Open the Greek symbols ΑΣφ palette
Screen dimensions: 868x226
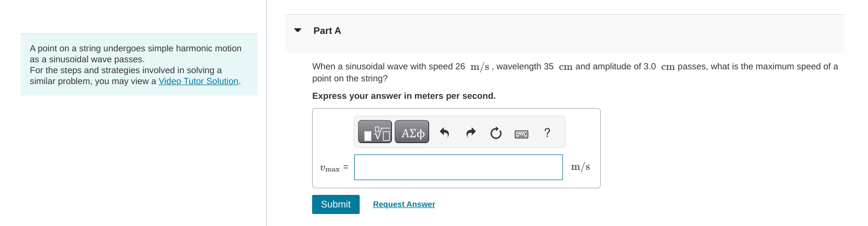tap(412, 132)
